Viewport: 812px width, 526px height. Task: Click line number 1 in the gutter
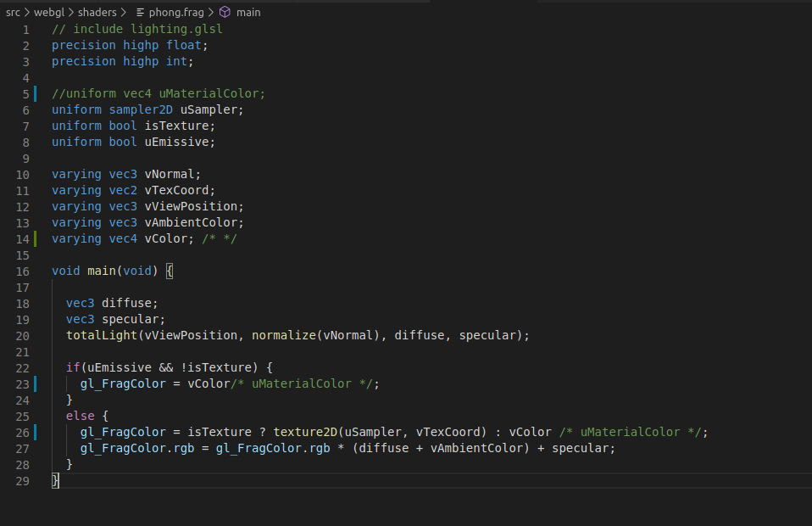tap(26, 30)
